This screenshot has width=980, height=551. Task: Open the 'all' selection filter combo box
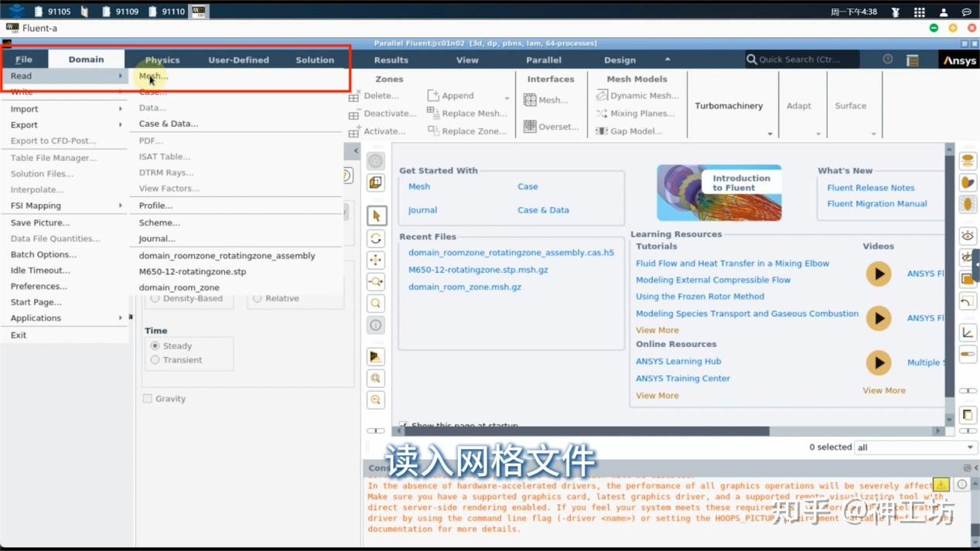[x=916, y=447]
